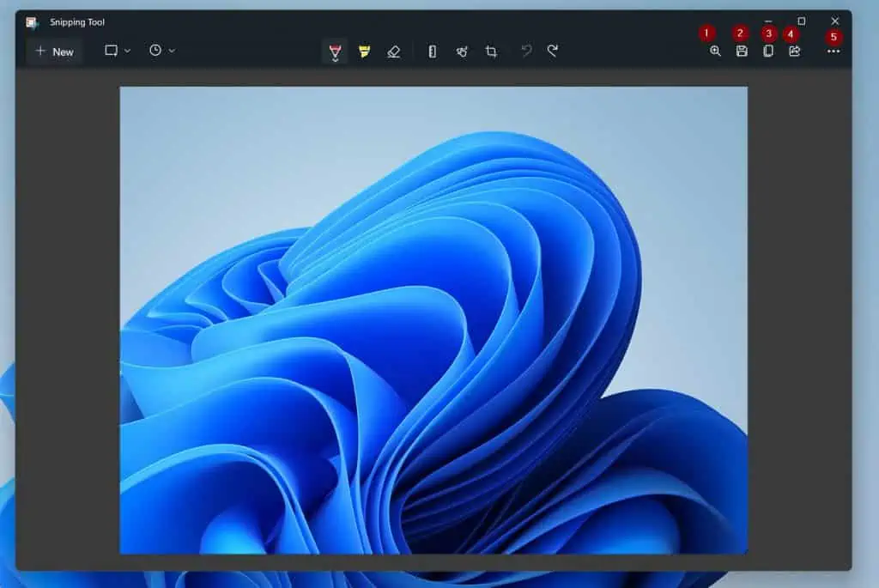Select the yellow highlighter tool
This screenshot has width=879, height=588.
click(364, 52)
